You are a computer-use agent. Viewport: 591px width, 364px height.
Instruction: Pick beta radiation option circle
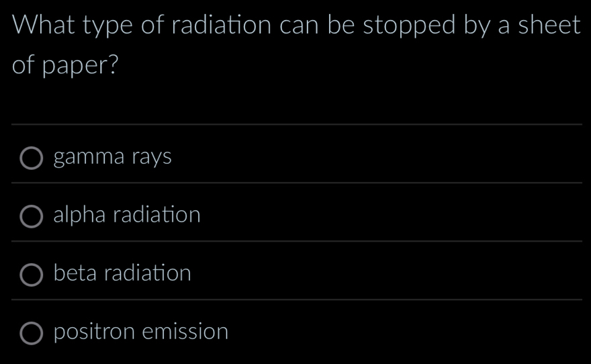tap(31, 274)
